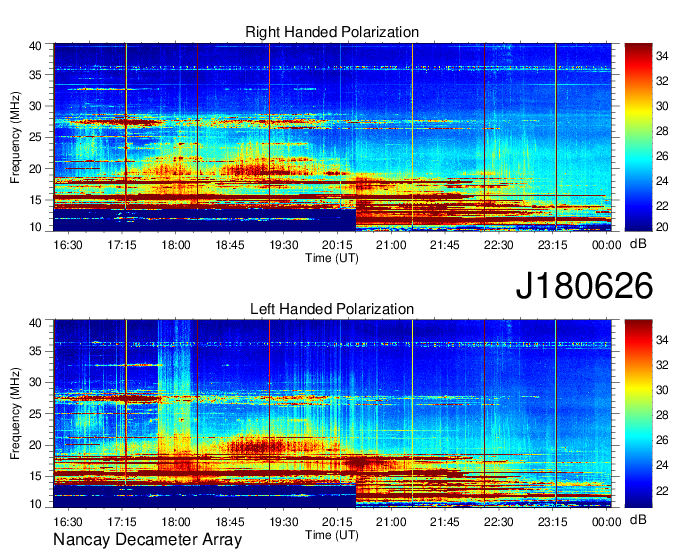Click the left-handed spectrogram image

point(332,414)
